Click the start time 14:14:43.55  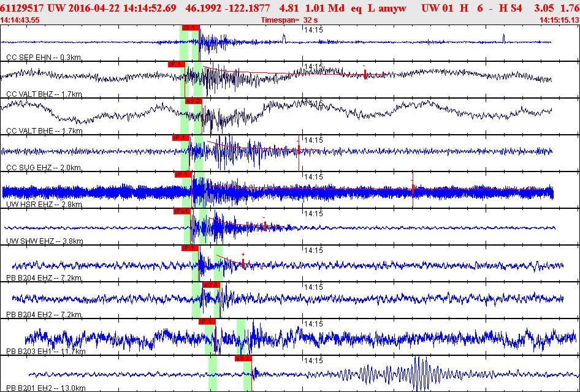click(x=20, y=20)
